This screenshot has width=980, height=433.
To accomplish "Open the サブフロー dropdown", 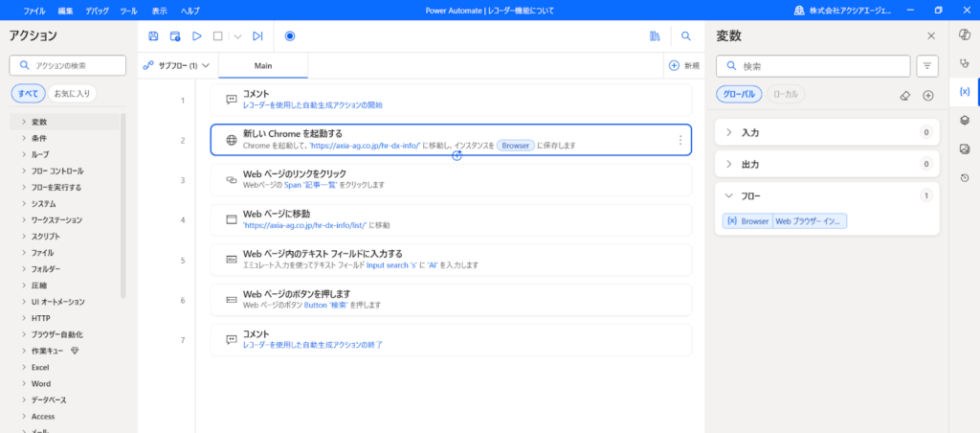I will pos(176,65).
